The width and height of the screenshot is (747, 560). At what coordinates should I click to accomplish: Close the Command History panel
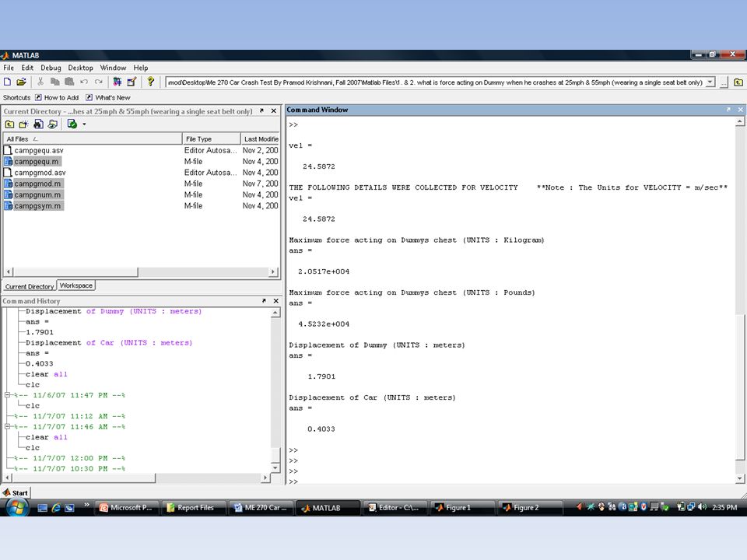tap(275, 301)
